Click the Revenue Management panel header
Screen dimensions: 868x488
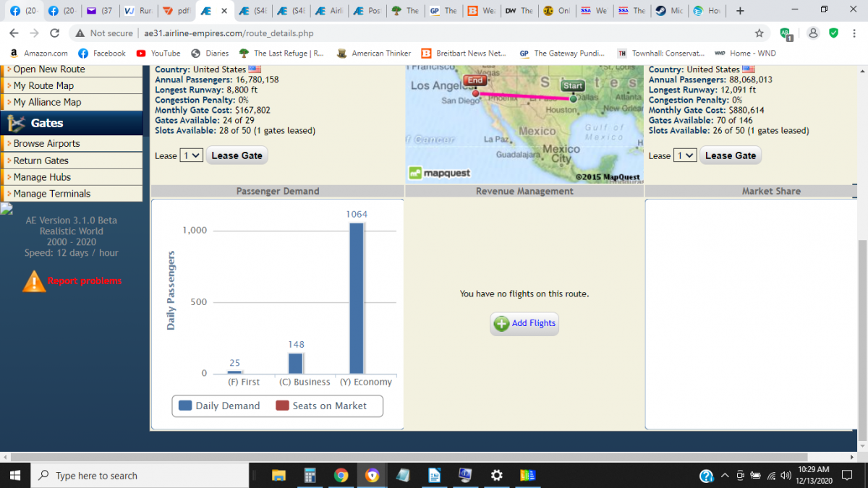click(x=524, y=191)
